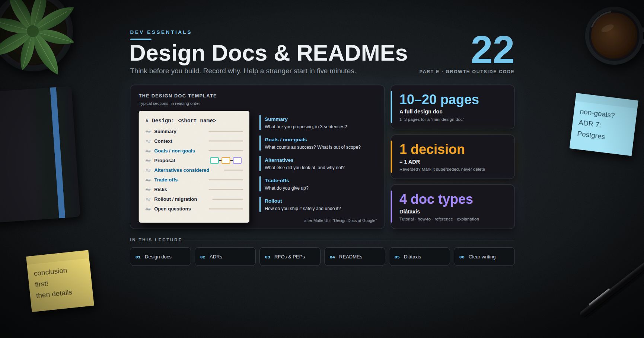Click the '## Summary' template row
The image size is (644, 338).
[x=194, y=132]
